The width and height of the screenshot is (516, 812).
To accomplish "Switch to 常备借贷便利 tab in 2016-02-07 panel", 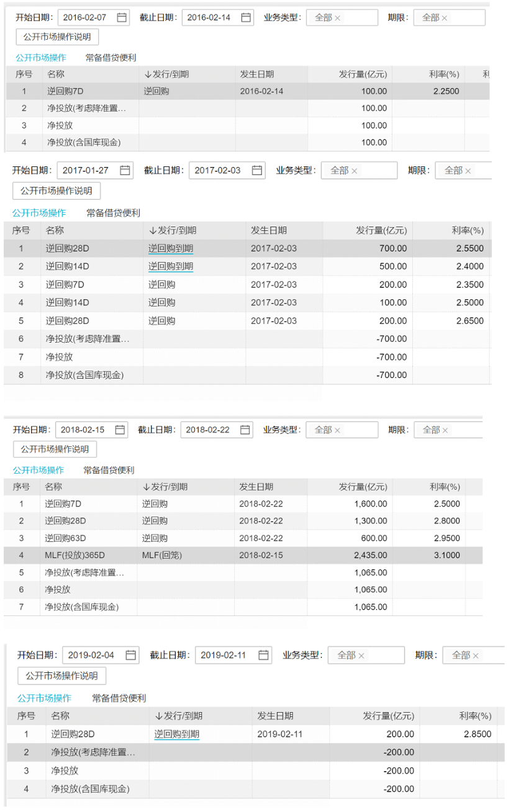I will (x=111, y=58).
